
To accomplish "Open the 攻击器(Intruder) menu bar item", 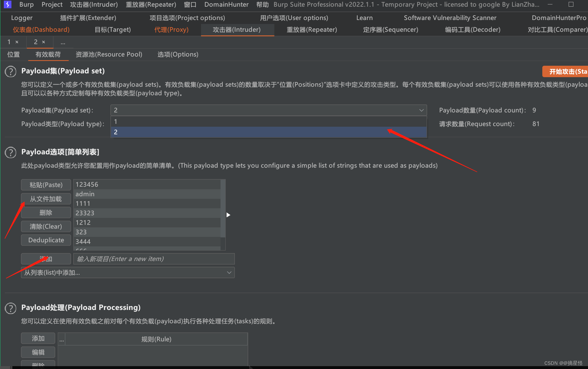I will pos(94,4).
